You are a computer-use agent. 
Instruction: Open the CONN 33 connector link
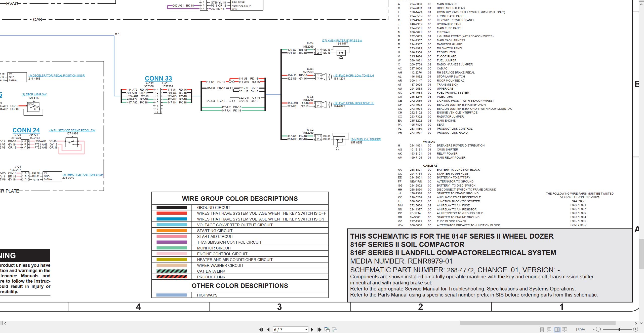(x=158, y=78)
